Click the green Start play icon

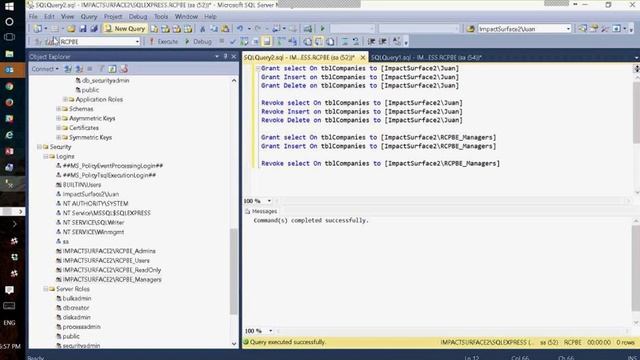coord(322,29)
